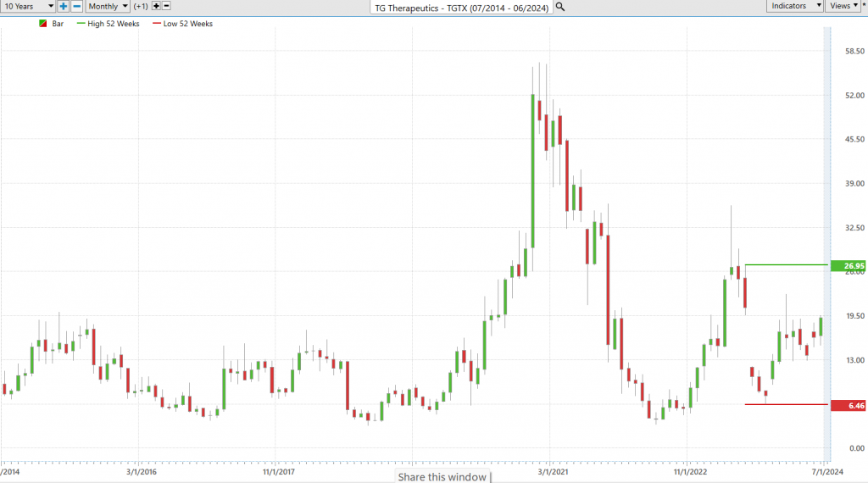The image size is (868, 483).
Task: Click the blue plus zoom-in button
Action: pos(63,6)
